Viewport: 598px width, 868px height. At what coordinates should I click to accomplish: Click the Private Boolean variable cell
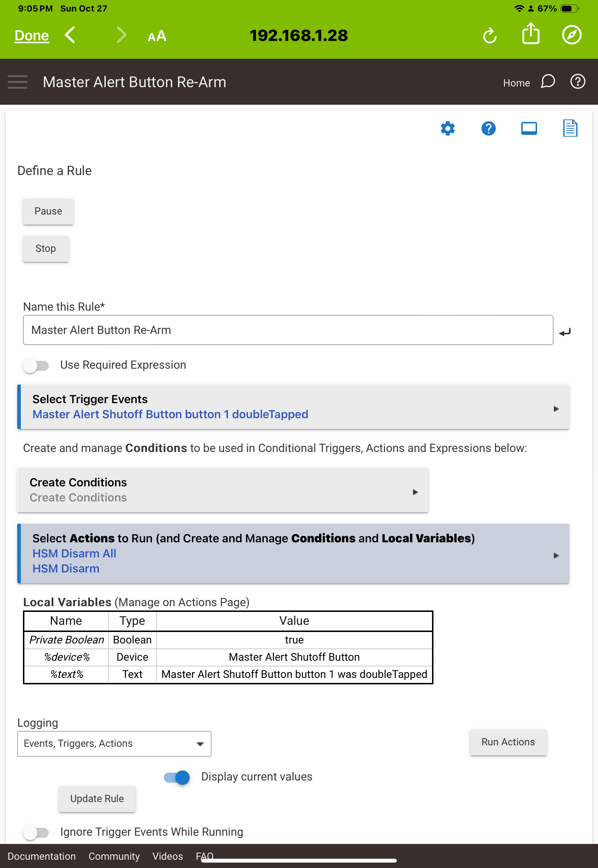[66, 640]
